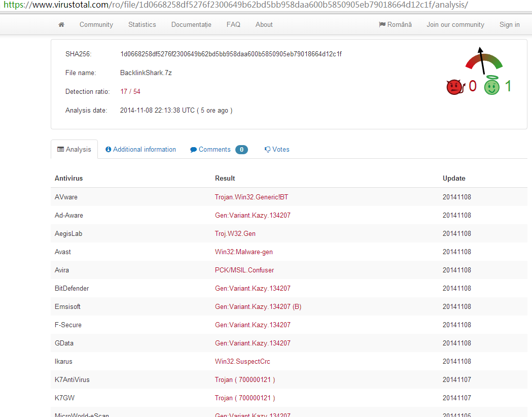
Task: Click the harmless votes count 1
Action: (508, 86)
